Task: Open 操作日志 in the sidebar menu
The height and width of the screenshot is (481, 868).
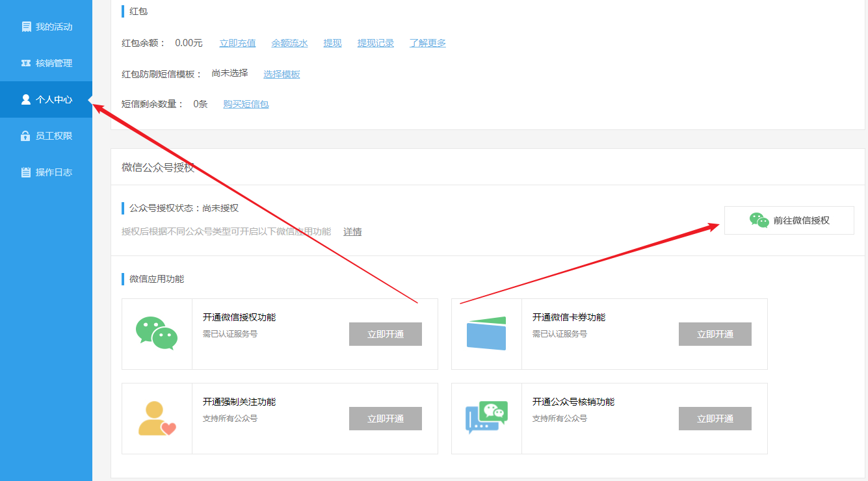Action: [53, 172]
